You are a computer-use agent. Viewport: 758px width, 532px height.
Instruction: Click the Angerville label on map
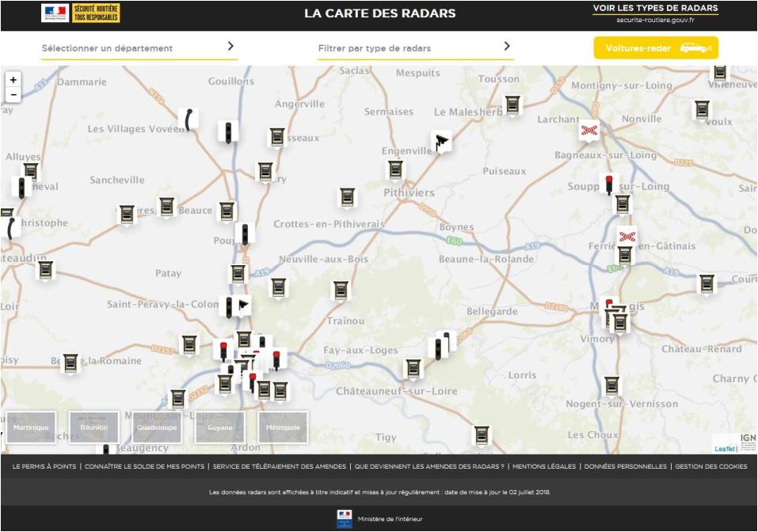pos(299,104)
